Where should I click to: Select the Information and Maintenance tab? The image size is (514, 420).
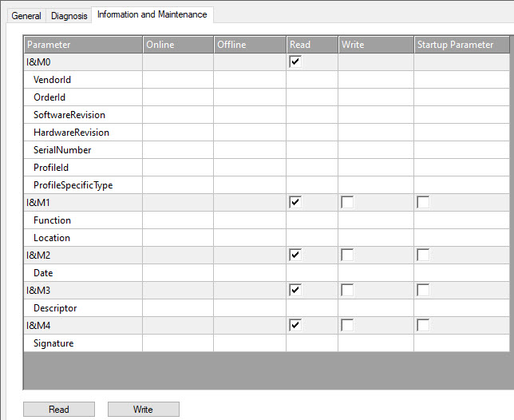(x=152, y=14)
